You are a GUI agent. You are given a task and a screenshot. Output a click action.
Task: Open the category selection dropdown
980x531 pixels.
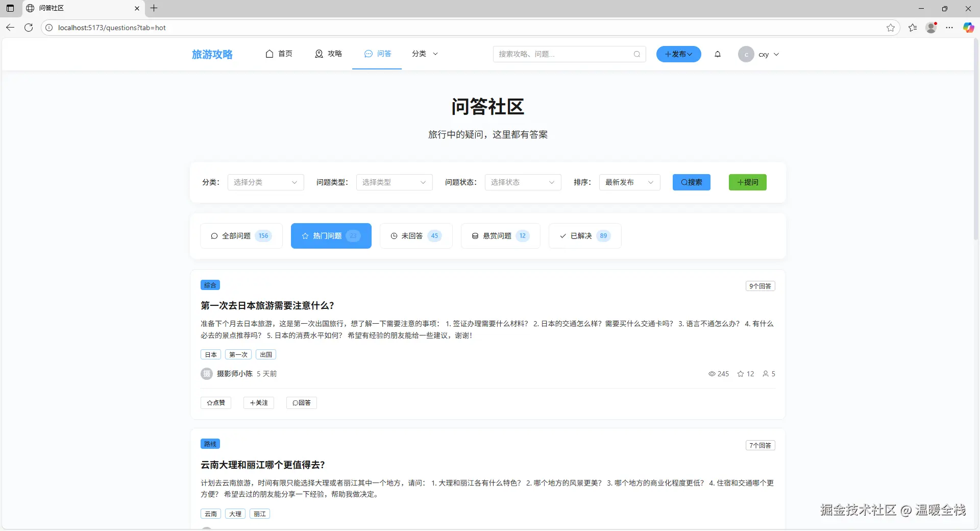click(265, 182)
